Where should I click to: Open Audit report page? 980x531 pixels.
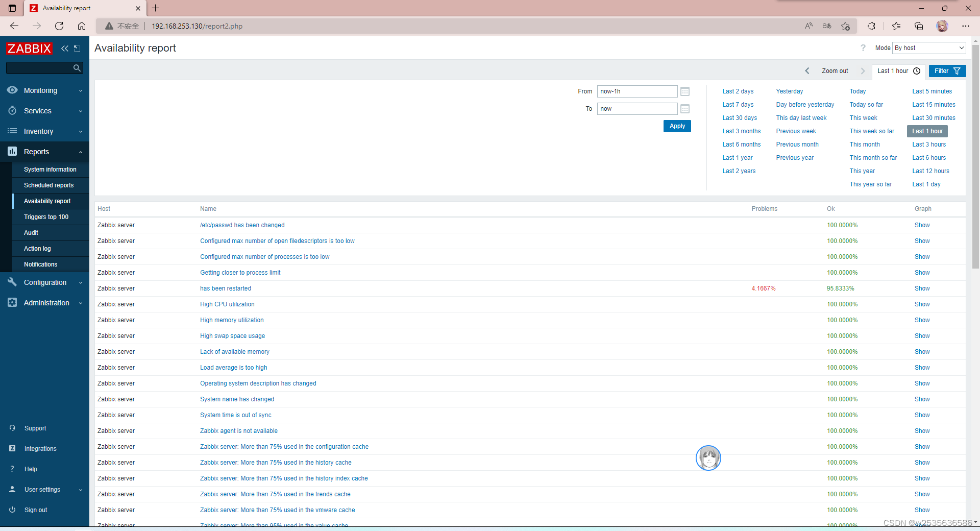click(x=31, y=233)
